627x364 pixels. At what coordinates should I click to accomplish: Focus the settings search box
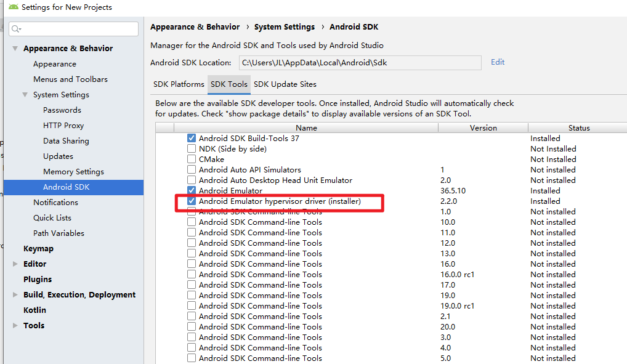click(x=73, y=29)
